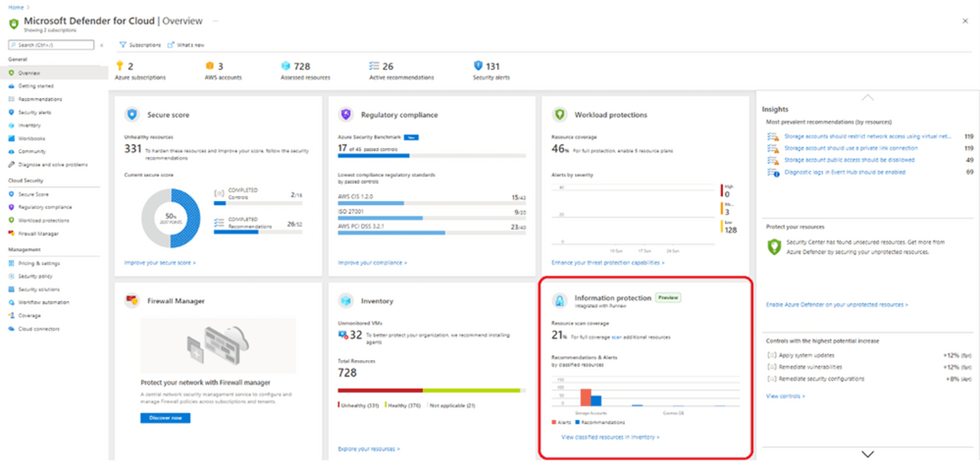This screenshot has height=463, width=980.
Task: Click the Defender for Cloud header shield icon
Action: point(14,24)
